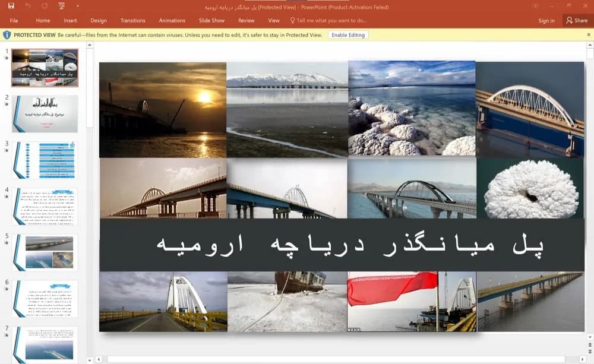Click the main editor scroll up arrow
The image size is (594, 364).
coord(590,45)
